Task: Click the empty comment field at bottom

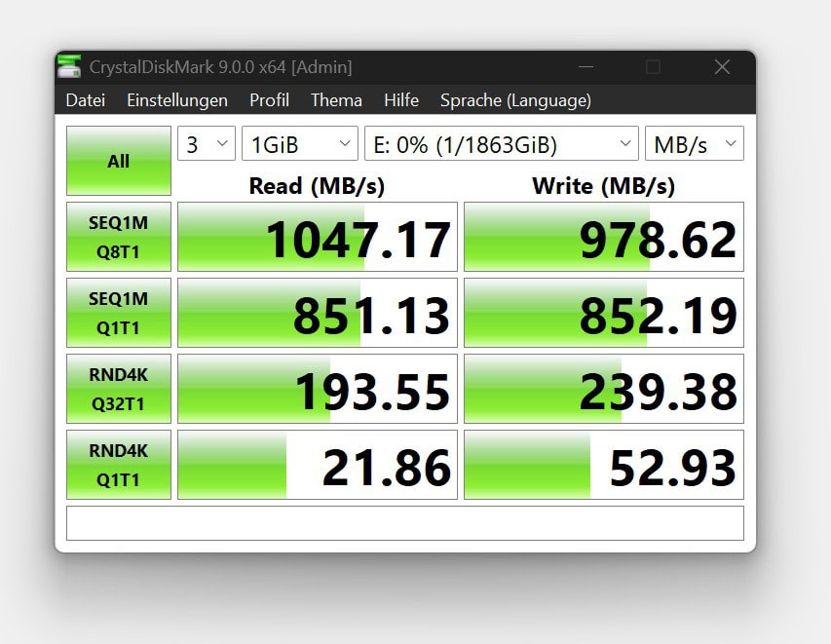Action: 404,523
